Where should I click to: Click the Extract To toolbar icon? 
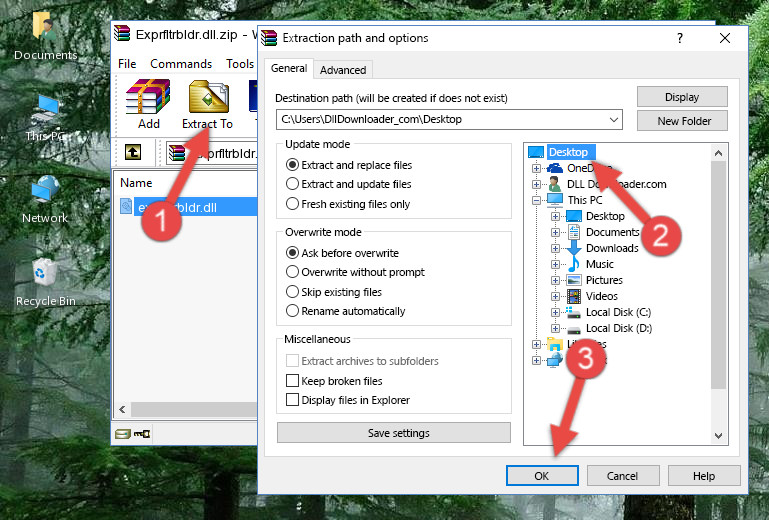[x=207, y=104]
